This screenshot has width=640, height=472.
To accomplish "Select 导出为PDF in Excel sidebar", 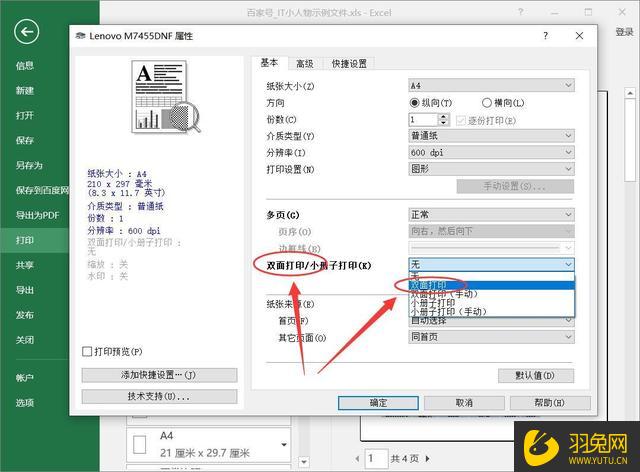I will click(x=38, y=215).
